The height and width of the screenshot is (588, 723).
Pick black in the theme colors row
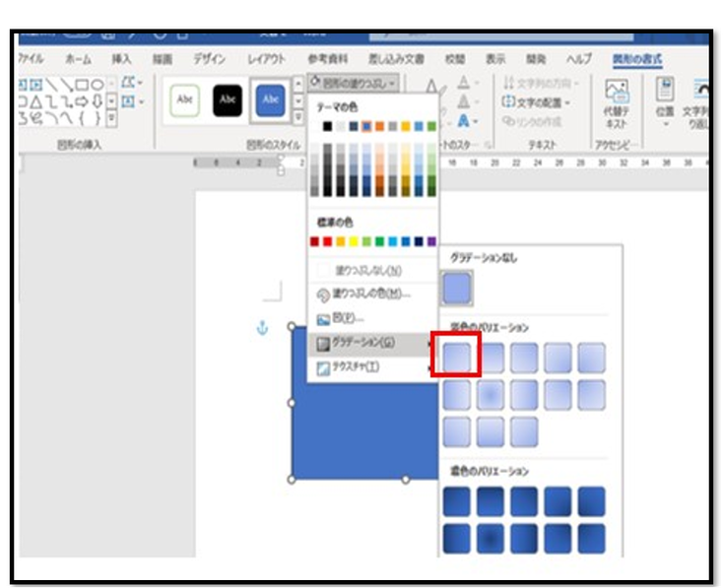[x=327, y=126]
